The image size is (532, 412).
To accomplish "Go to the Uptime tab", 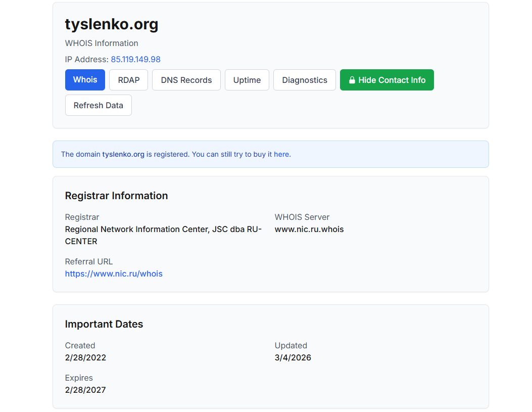I will pyautogui.click(x=247, y=80).
